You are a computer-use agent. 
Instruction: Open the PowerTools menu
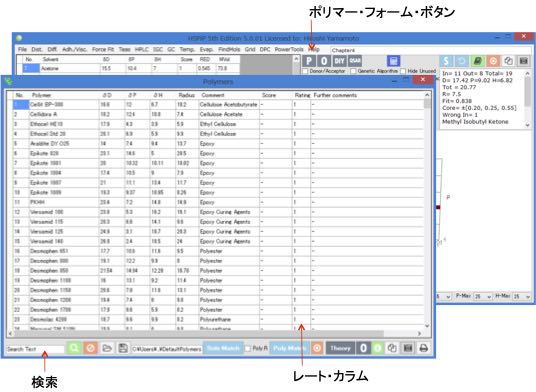(289, 50)
